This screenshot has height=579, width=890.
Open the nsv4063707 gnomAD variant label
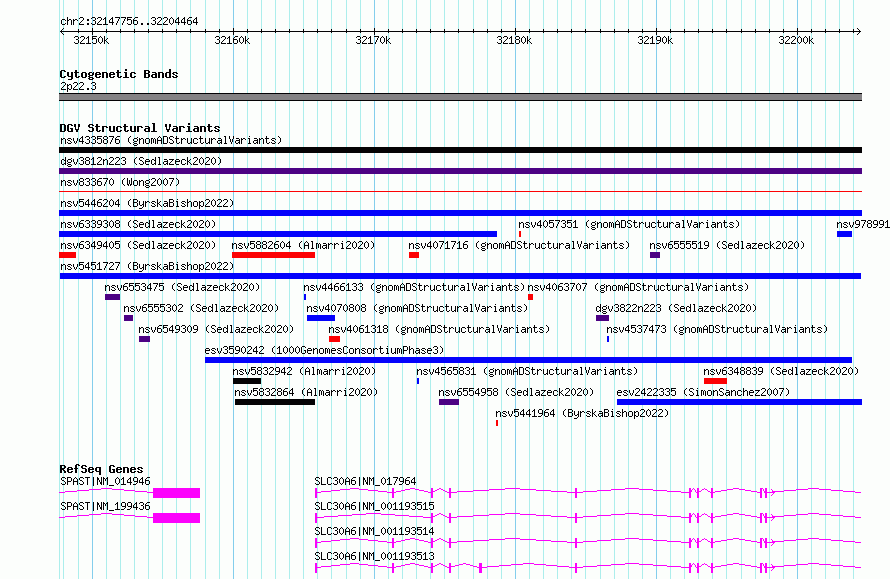[639, 287]
